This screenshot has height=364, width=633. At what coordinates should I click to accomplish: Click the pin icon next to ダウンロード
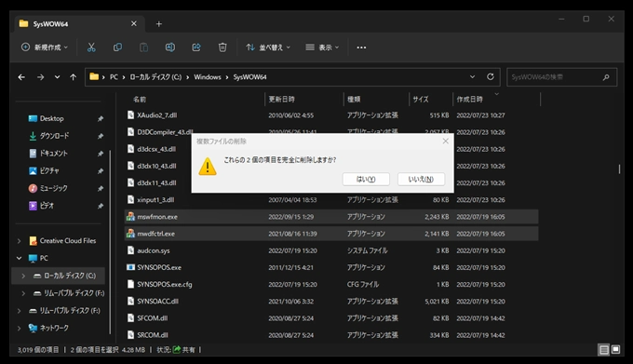coord(101,136)
